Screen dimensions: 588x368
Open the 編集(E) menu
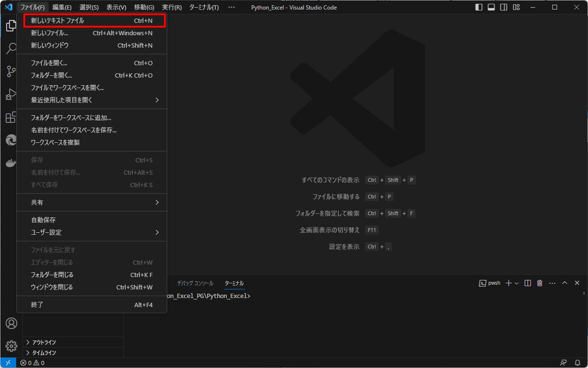click(x=62, y=7)
